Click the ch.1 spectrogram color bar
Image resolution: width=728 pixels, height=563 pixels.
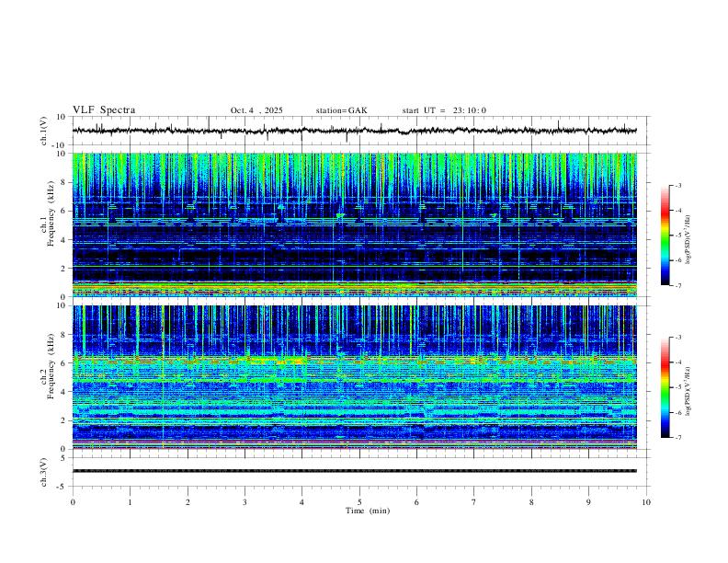point(665,236)
